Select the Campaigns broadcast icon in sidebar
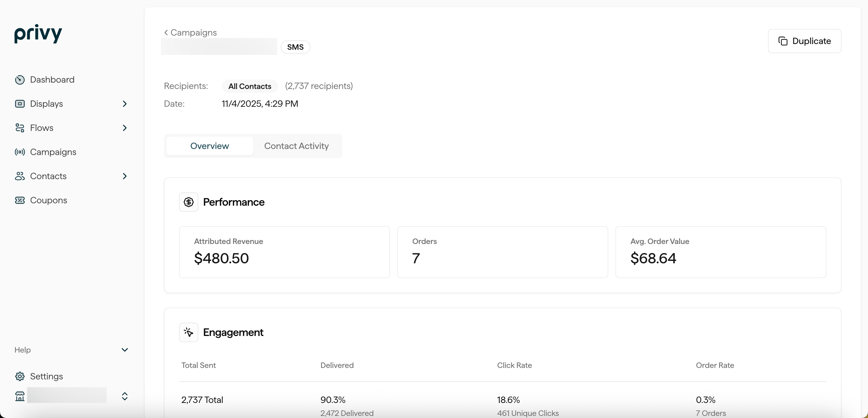Viewport: 868px width, 418px height. [x=20, y=152]
